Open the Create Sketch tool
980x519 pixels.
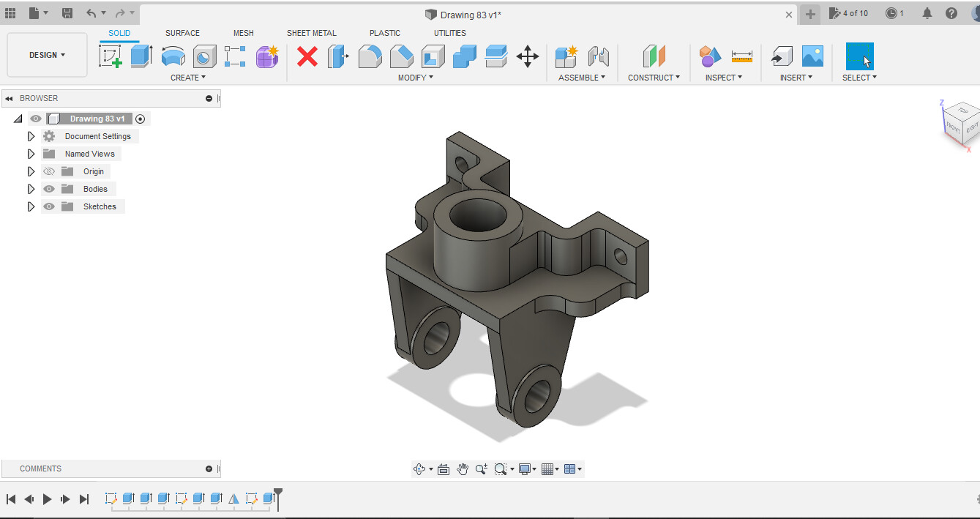[112, 56]
